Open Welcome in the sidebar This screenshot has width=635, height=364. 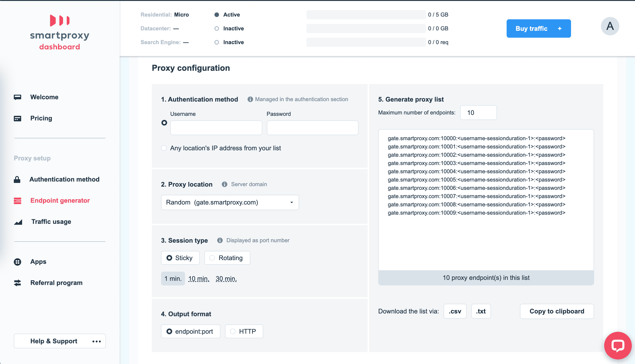tap(44, 97)
